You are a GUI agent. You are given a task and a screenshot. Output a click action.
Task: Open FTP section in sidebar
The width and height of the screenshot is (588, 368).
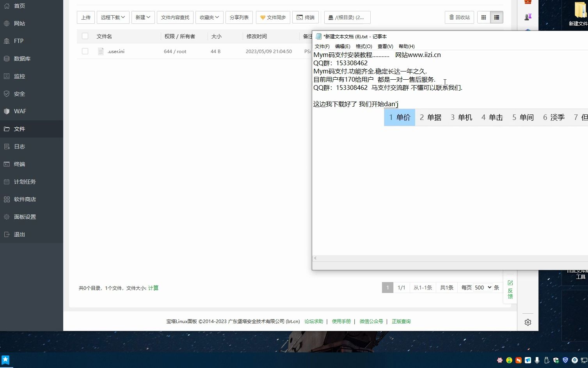pyautogui.click(x=31, y=41)
